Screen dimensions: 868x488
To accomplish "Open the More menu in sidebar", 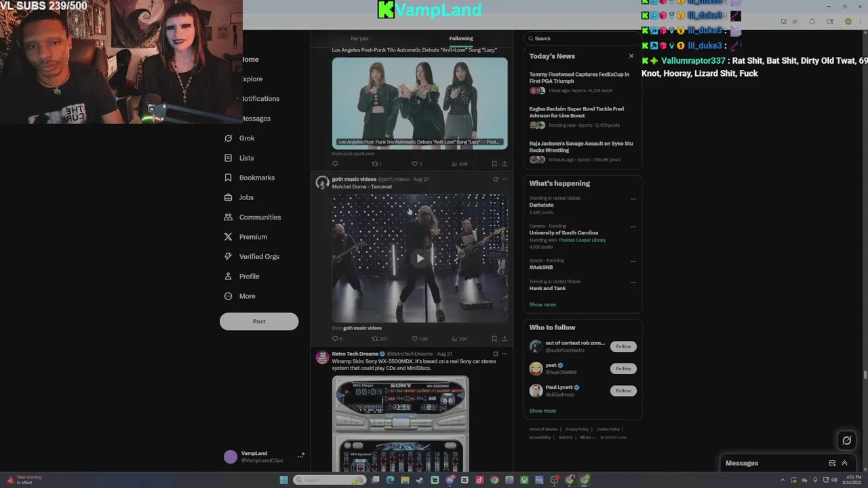I will point(239,296).
